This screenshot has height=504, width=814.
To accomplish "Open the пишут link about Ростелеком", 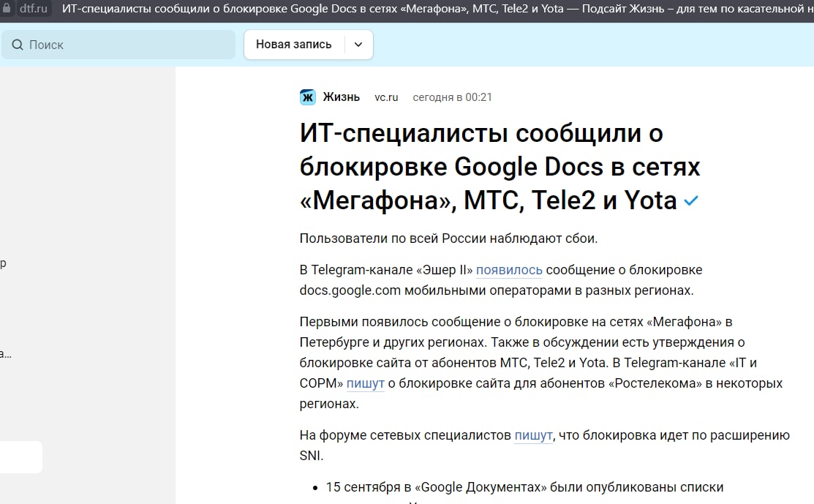I will tap(366, 383).
